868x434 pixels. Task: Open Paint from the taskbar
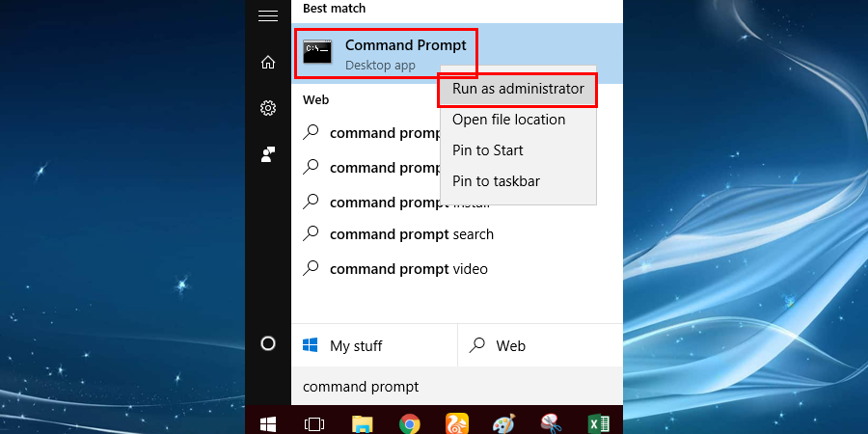click(503, 424)
